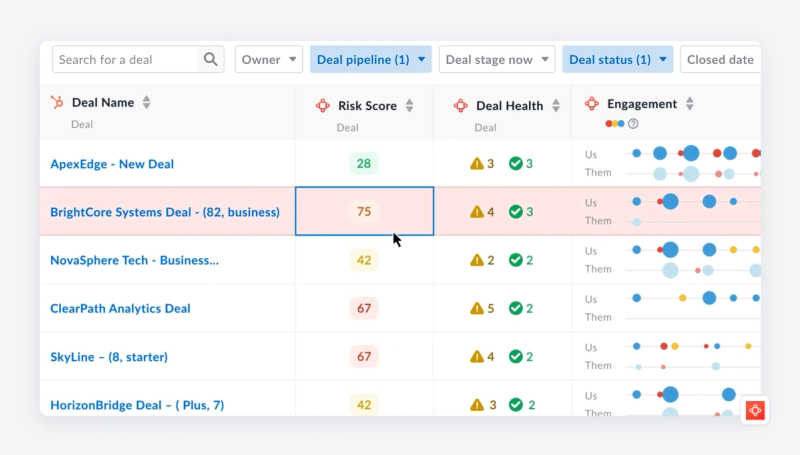The height and width of the screenshot is (455, 800).
Task: Open the BrightCore Systems Deal link
Action: 165,212
